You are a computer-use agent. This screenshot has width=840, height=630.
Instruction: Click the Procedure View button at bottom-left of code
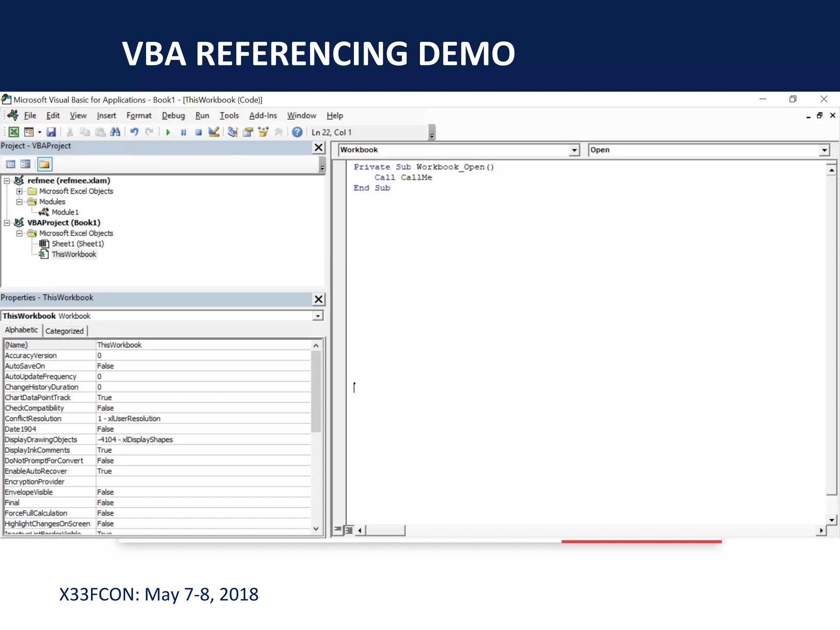tap(338, 530)
